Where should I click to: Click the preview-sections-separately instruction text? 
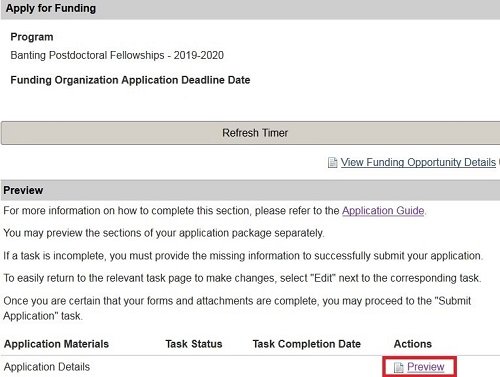coord(164,233)
